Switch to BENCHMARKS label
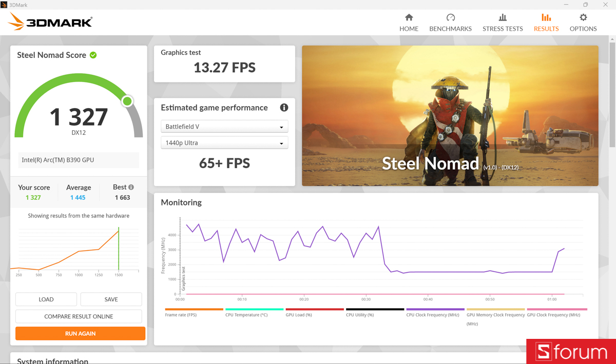The image size is (616, 364). point(450,29)
